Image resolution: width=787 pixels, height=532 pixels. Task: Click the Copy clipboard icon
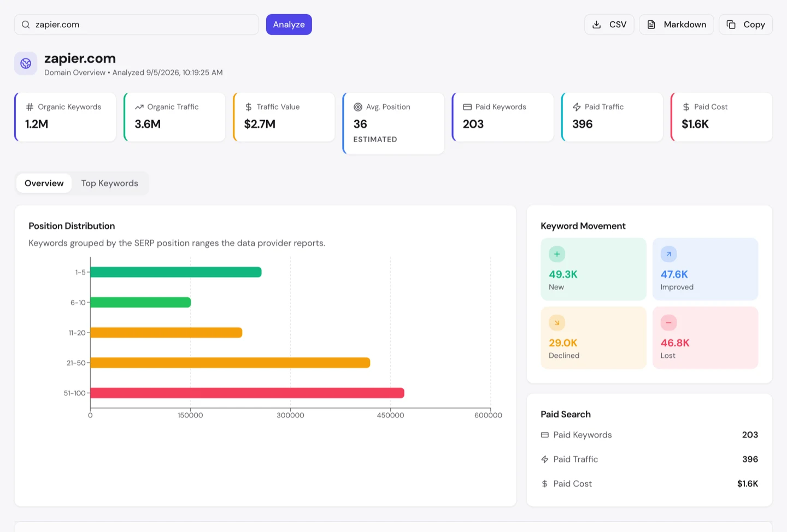pos(731,25)
